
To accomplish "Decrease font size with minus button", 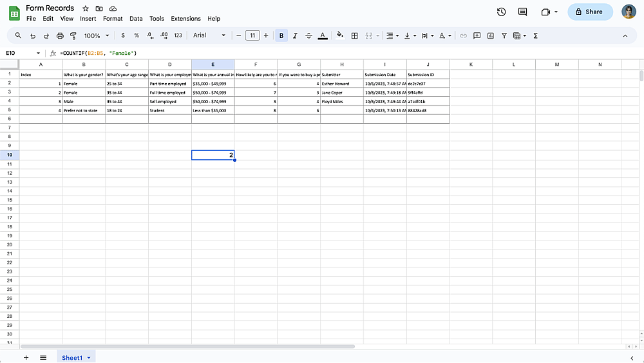I will point(239,35).
